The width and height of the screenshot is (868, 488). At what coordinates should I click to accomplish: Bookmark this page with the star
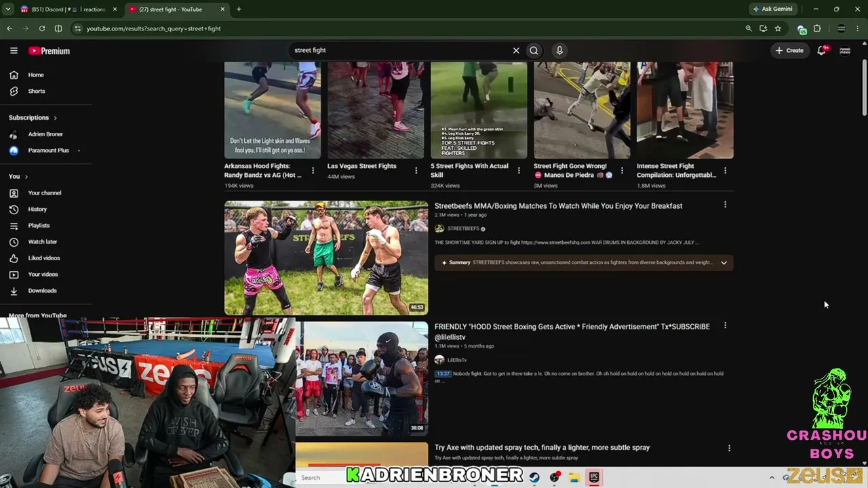(x=778, y=28)
